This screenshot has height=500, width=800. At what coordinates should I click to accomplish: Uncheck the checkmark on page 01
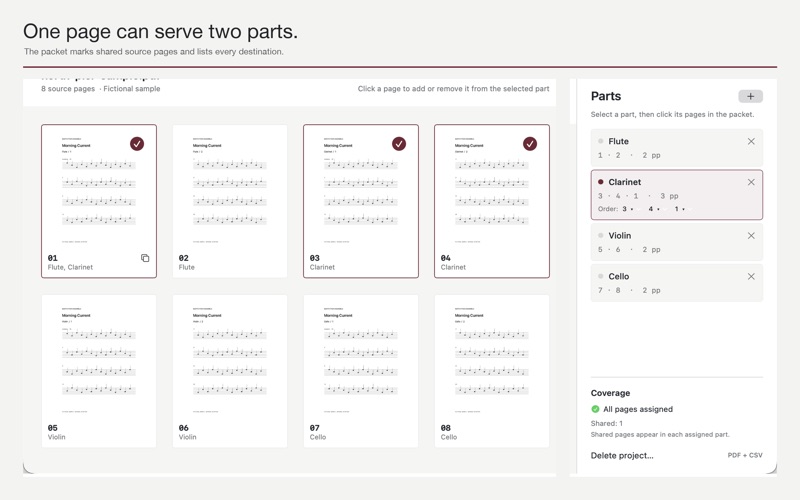click(x=137, y=144)
